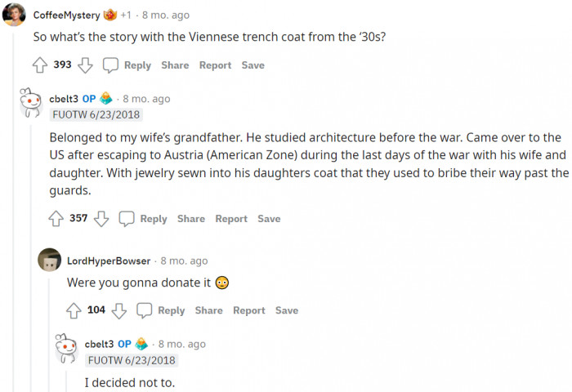572x392 pixels.
Task: Report LordHyperBowser's comment
Action: coord(248,310)
